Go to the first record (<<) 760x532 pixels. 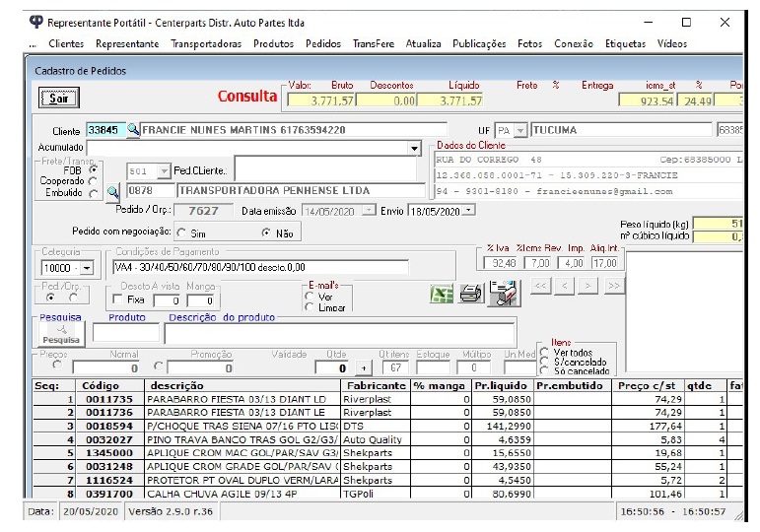540,286
